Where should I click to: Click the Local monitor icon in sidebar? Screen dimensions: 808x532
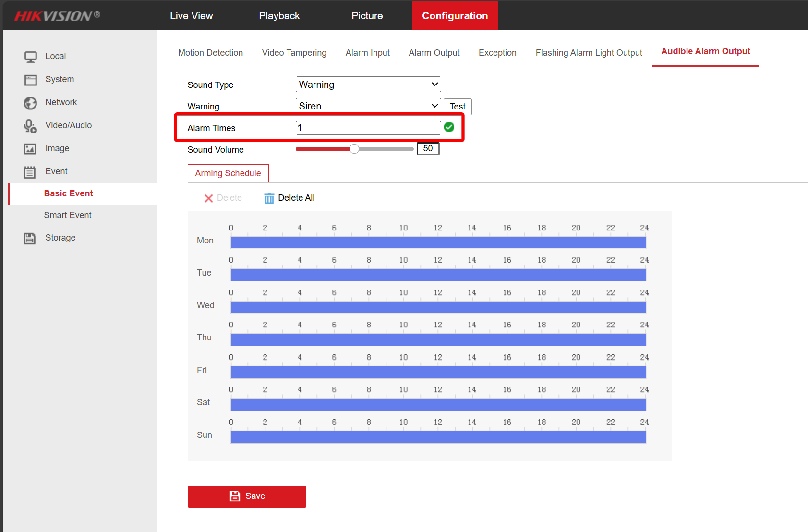[x=30, y=57]
